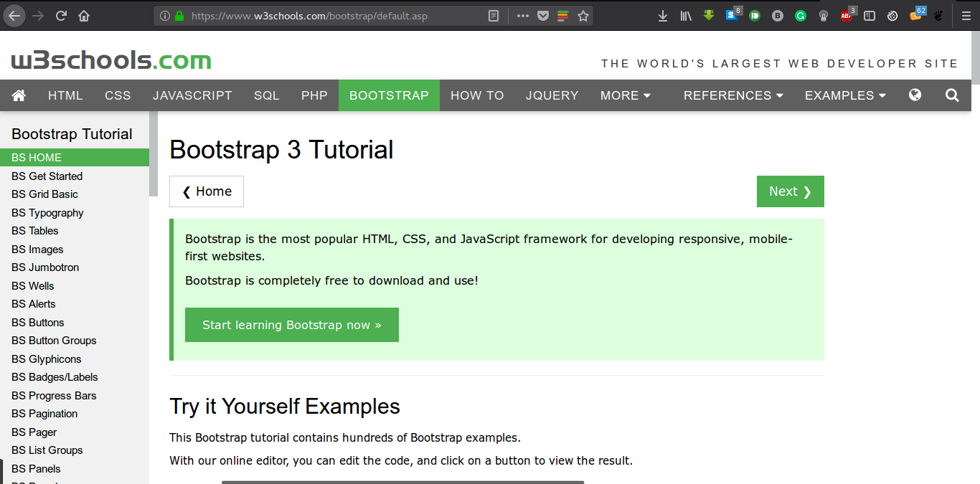Screen dimensions: 980x484
Task: Toggle the browser sidebar icon
Action: point(869,15)
